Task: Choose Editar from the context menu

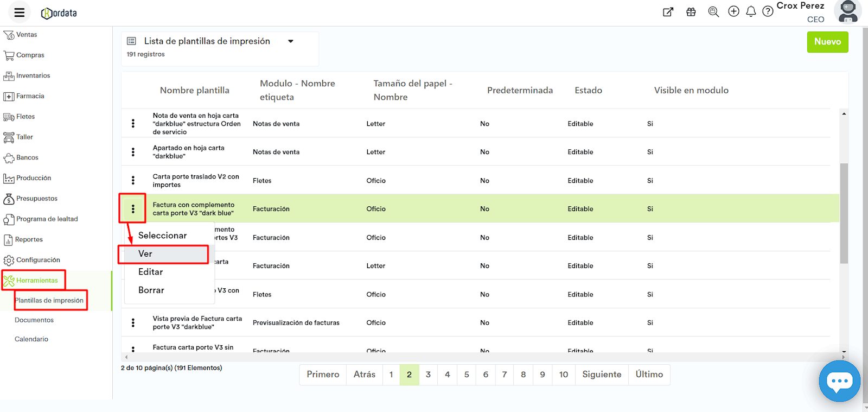Action: click(151, 272)
